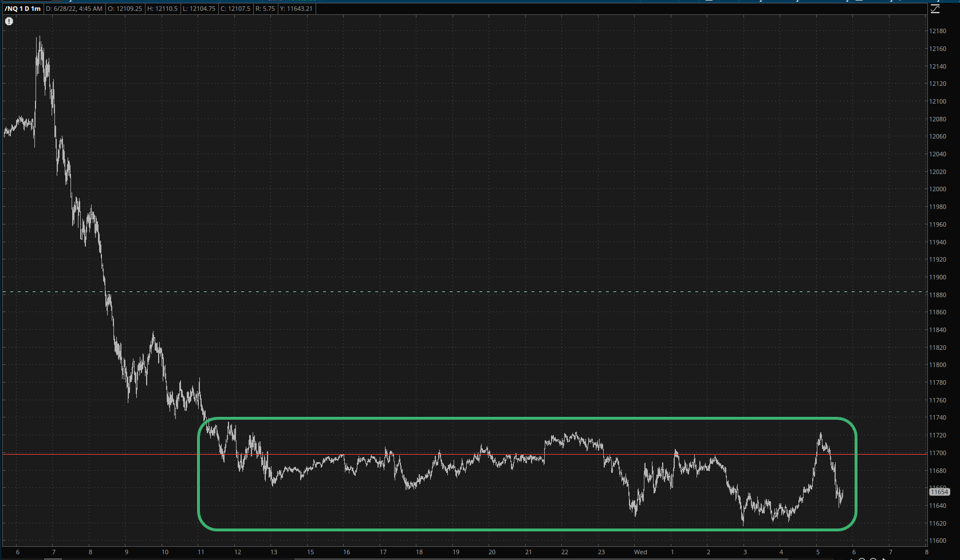Select the dashed horizontal line near 11880

pyautogui.click(x=458, y=292)
